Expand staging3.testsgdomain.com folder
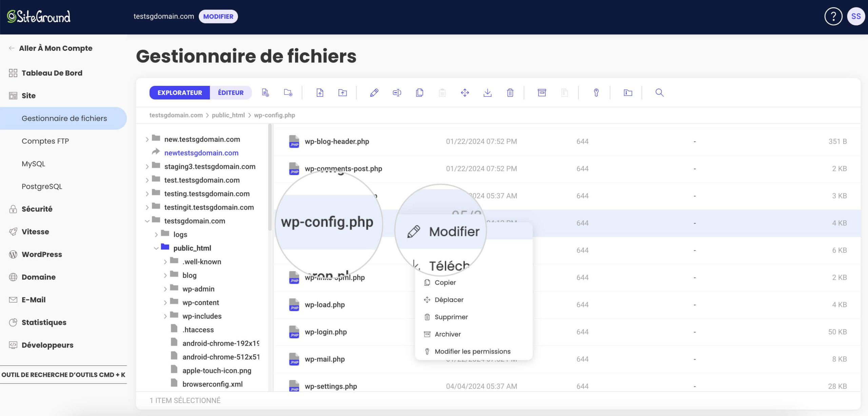The image size is (868, 416). tap(147, 167)
